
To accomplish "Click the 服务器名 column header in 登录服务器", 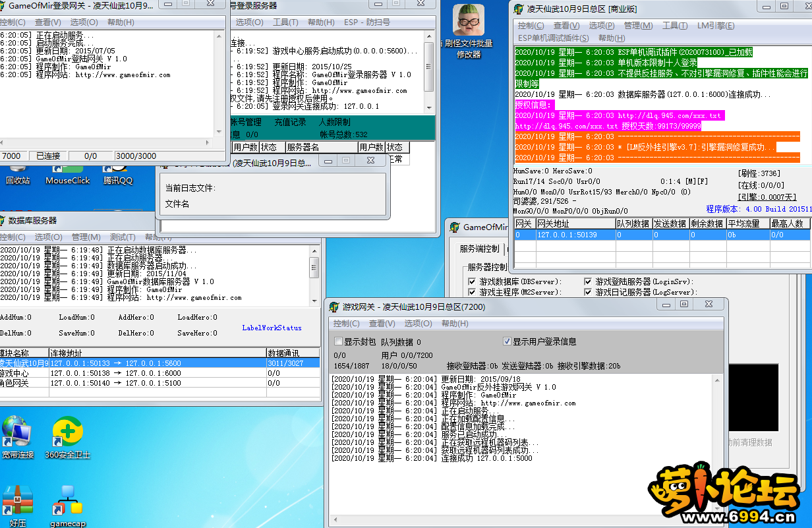I will (322, 148).
